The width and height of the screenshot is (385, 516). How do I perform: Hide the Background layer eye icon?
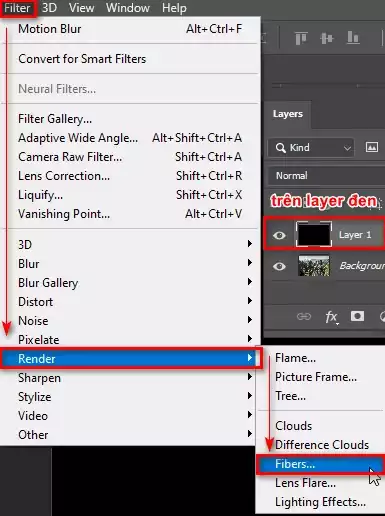[x=279, y=266]
